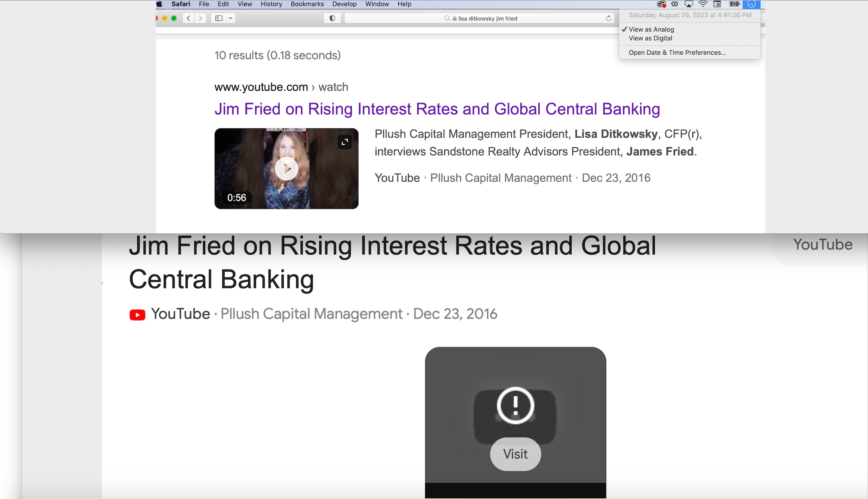Select View as Digital clock option
The width and height of the screenshot is (868, 499).
pyautogui.click(x=650, y=38)
